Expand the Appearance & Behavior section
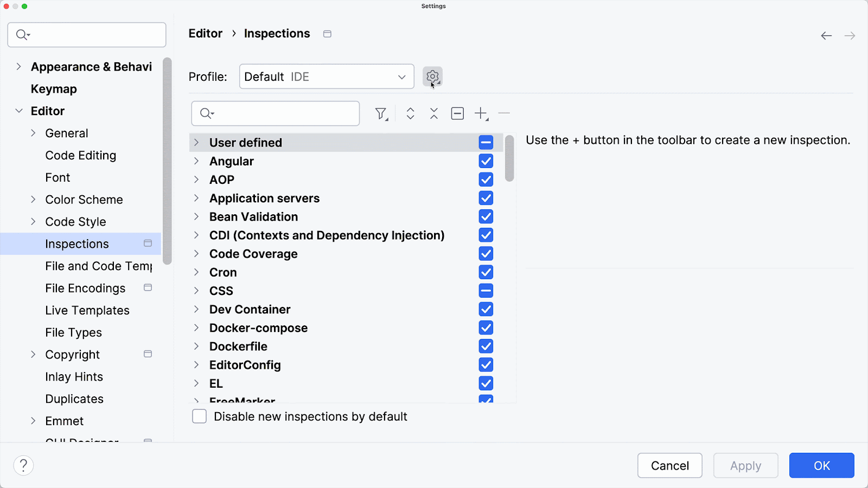868x488 pixels. (x=19, y=67)
